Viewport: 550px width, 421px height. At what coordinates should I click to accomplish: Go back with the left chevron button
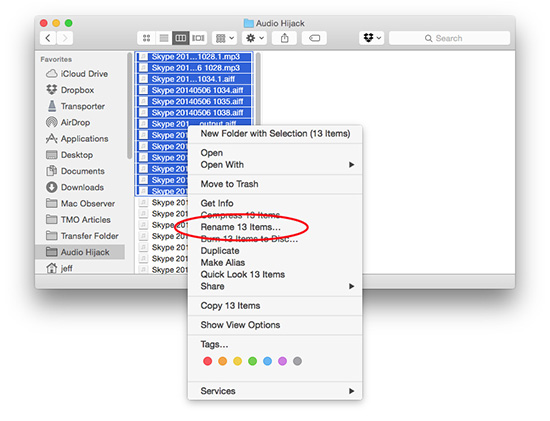click(x=48, y=38)
